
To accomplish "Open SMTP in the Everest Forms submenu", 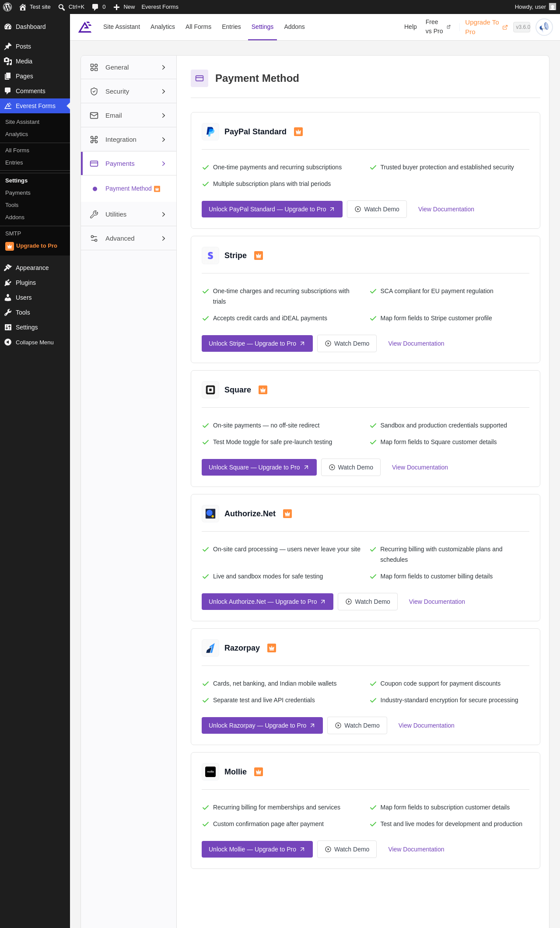I will point(13,234).
